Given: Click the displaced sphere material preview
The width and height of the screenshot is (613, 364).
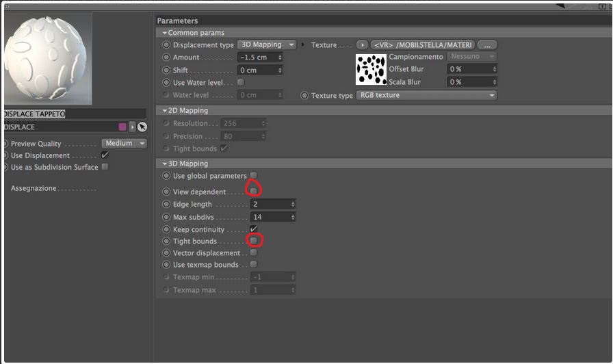Looking at the screenshot, I should 48,59.
